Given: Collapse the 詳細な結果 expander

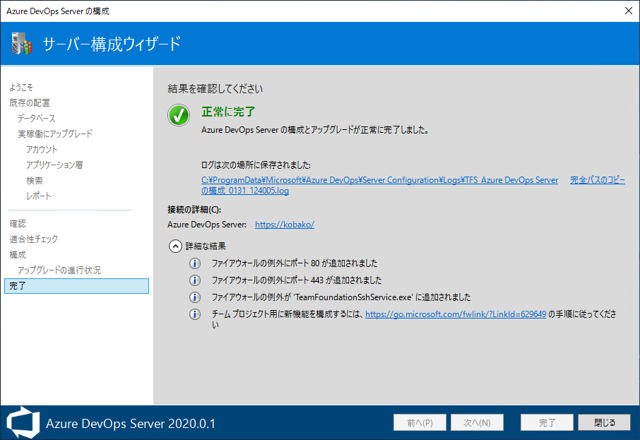Looking at the screenshot, I should click(x=176, y=246).
